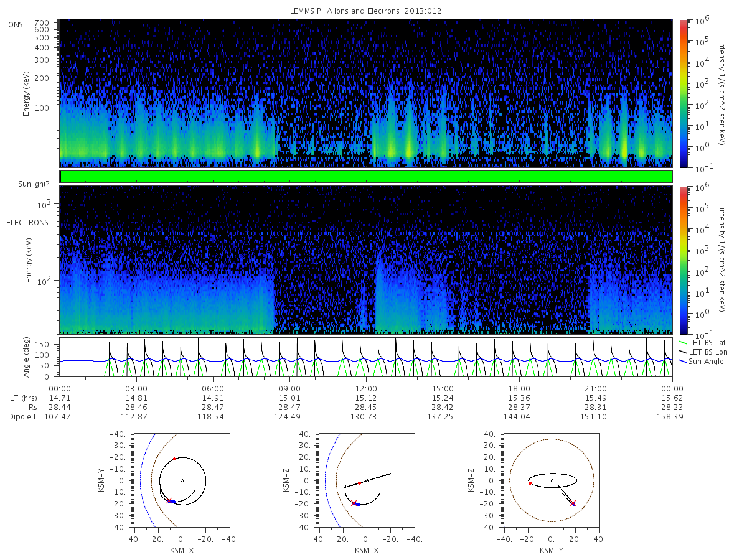Click the 21:00 time axis tick
Image resolution: width=747 pixels, height=560 pixels.
click(596, 387)
